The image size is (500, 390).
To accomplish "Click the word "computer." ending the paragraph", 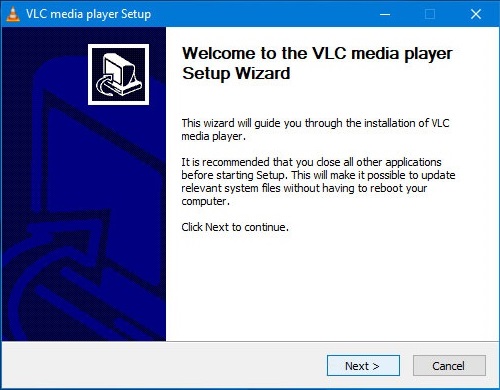I will coord(206,201).
